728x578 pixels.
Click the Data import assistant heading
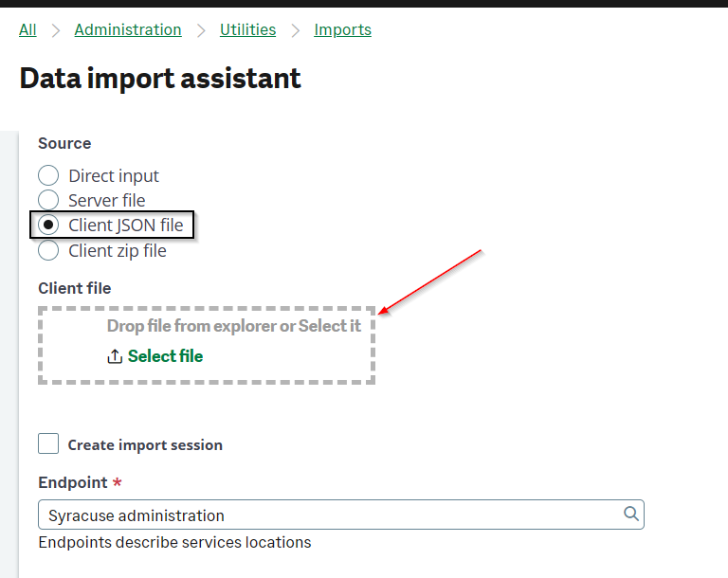tap(160, 78)
